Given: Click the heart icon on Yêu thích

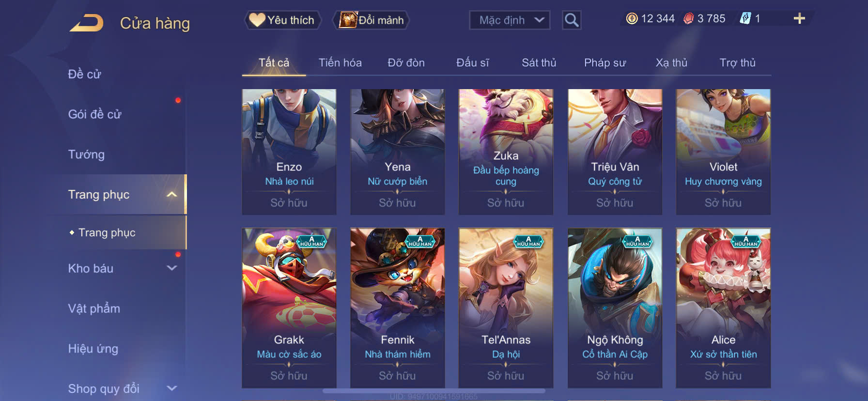Looking at the screenshot, I should coord(257,20).
